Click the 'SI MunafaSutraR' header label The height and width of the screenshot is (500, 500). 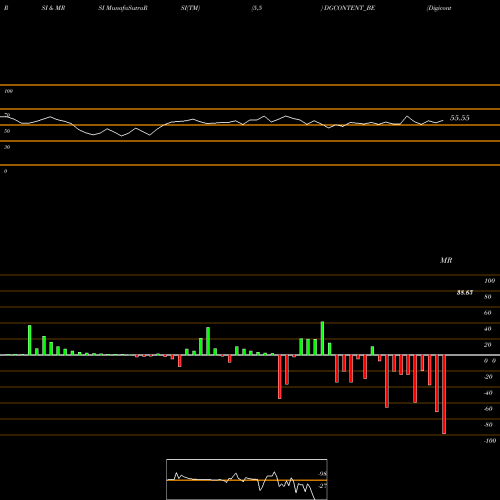point(123,8)
